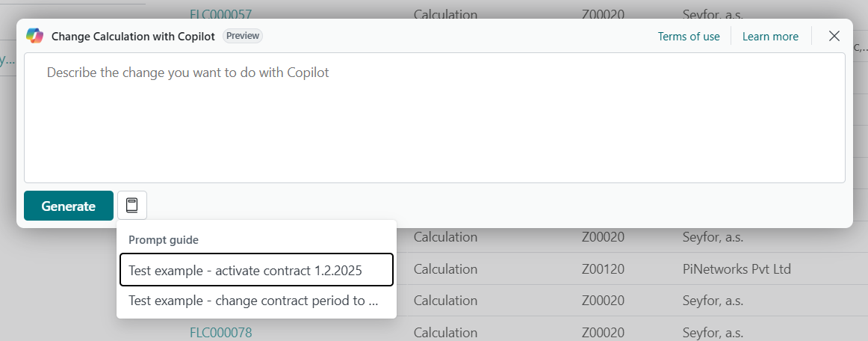Close the Change Calculation with Copilot dialog
Image resolution: width=868 pixels, height=341 pixels.
(x=834, y=36)
